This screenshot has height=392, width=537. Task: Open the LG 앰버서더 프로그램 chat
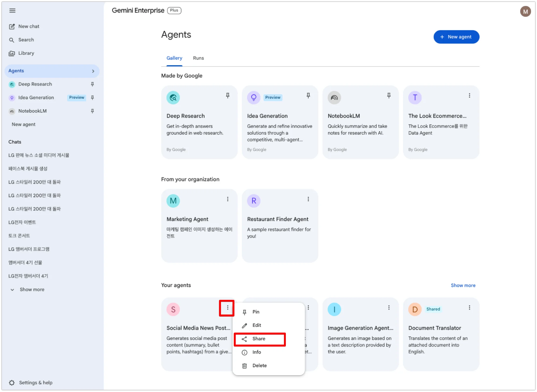tap(29, 249)
